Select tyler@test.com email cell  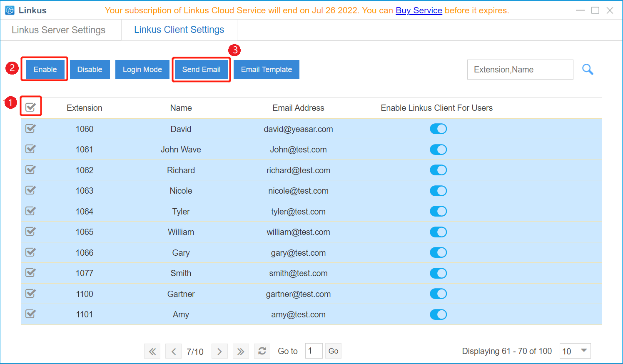[298, 212]
